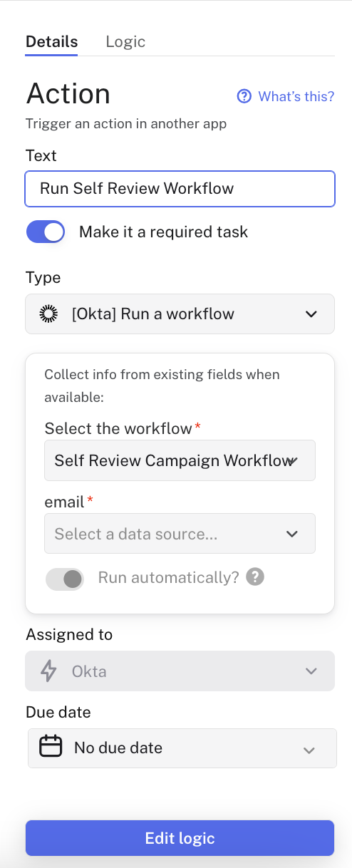Click the question mark help icon by What's this
The width and height of the screenshot is (352, 868).
pyautogui.click(x=244, y=96)
